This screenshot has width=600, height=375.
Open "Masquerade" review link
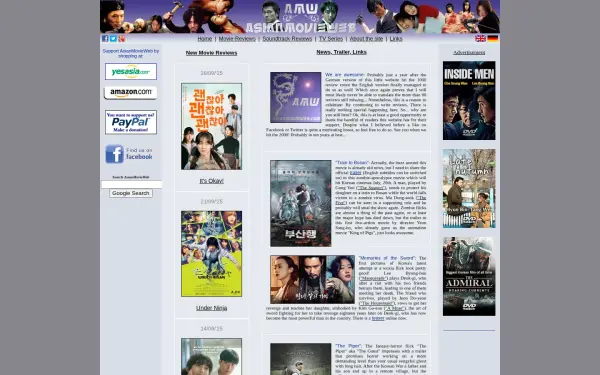373,278
